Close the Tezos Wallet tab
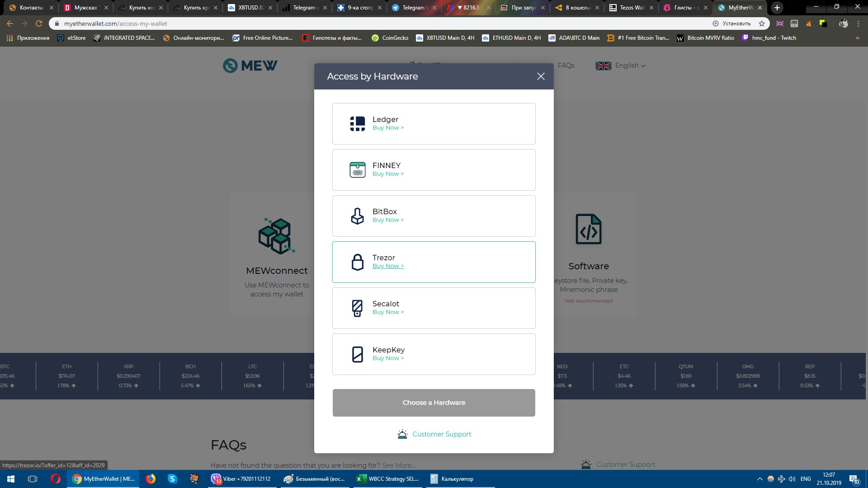 [x=651, y=8]
